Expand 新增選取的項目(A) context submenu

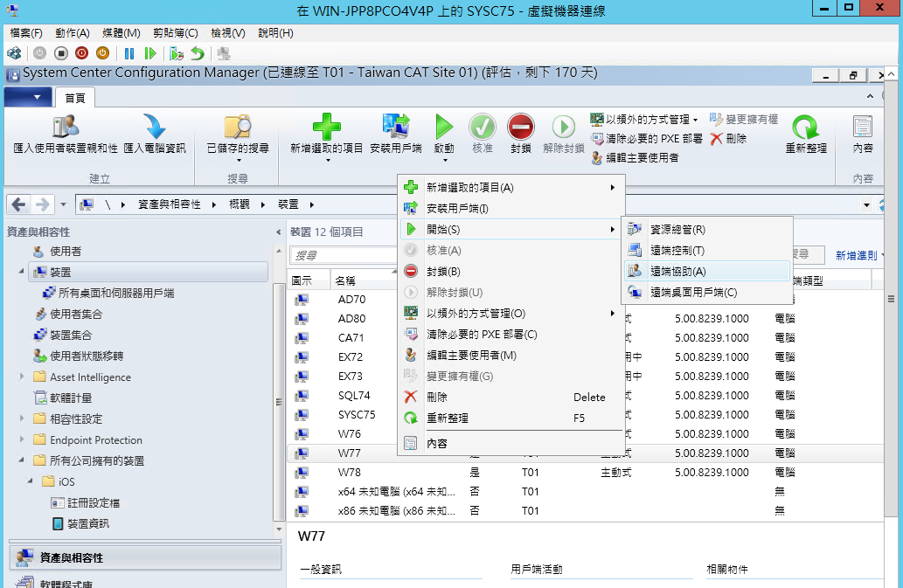511,187
